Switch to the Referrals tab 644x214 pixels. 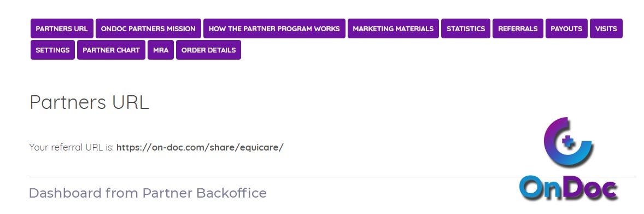tap(518, 28)
